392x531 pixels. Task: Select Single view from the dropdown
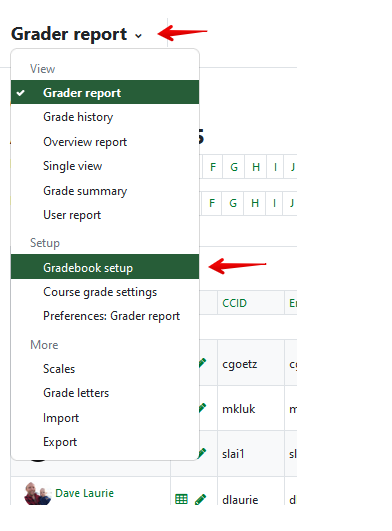[x=72, y=166]
